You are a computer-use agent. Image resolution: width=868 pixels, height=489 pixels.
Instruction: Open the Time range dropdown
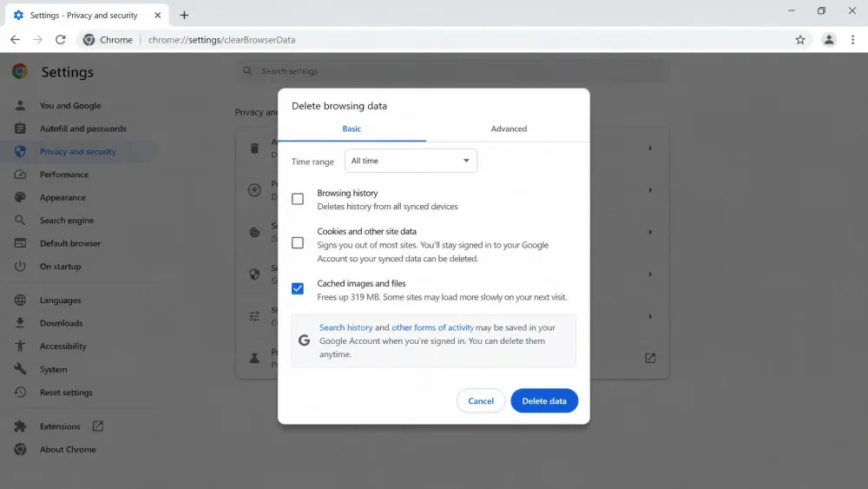[411, 161]
